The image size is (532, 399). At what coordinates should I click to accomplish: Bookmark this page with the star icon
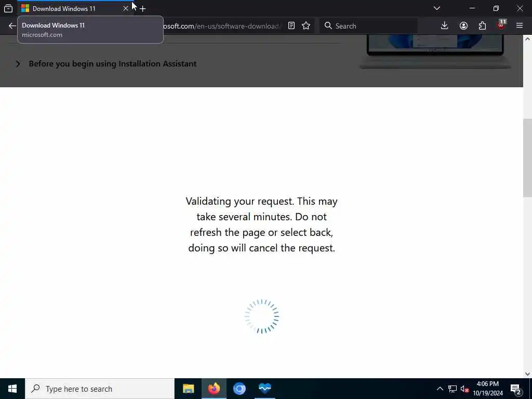[x=306, y=26]
